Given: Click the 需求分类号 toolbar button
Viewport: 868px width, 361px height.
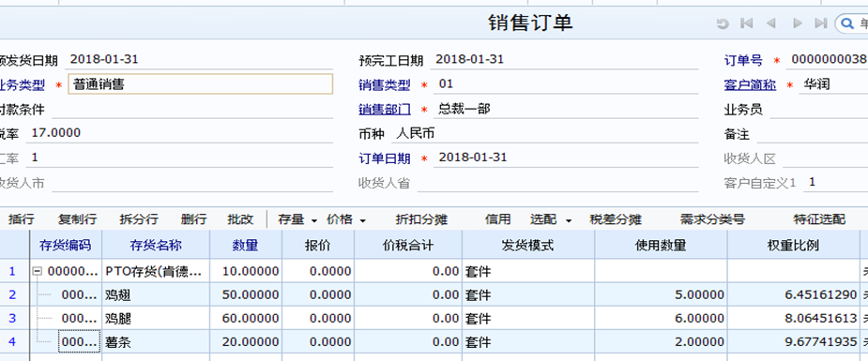Looking at the screenshot, I should click(712, 219).
